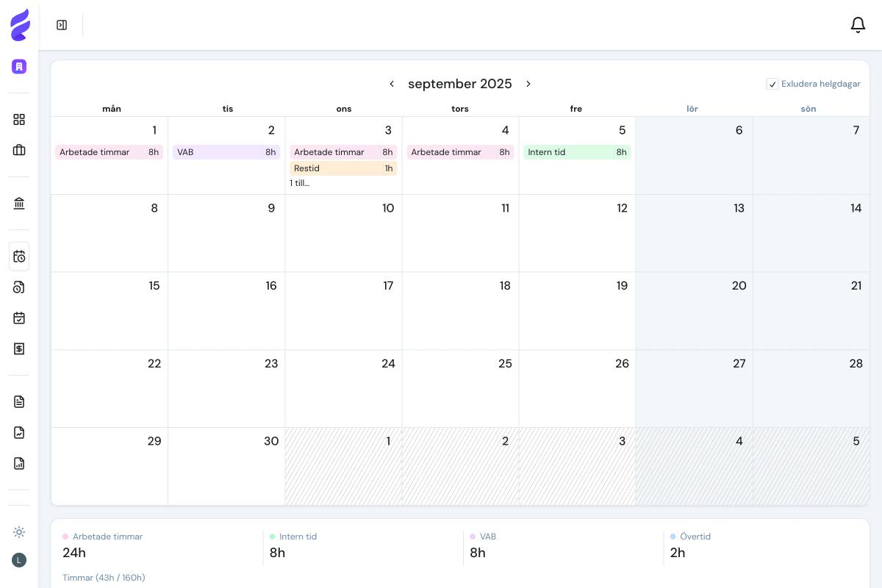
Task: Expand the '1 till...' entry on September 3
Action: point(299,183)
